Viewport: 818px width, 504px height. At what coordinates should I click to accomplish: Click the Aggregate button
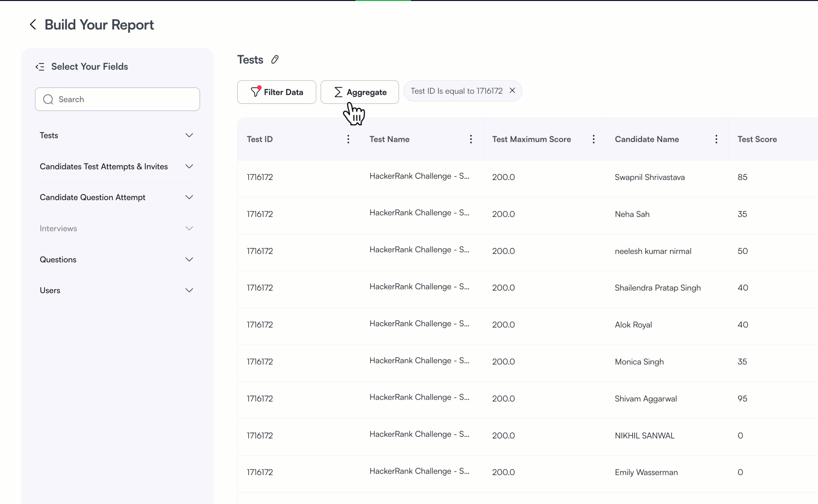pyautogui.click(x=359, y=92)
